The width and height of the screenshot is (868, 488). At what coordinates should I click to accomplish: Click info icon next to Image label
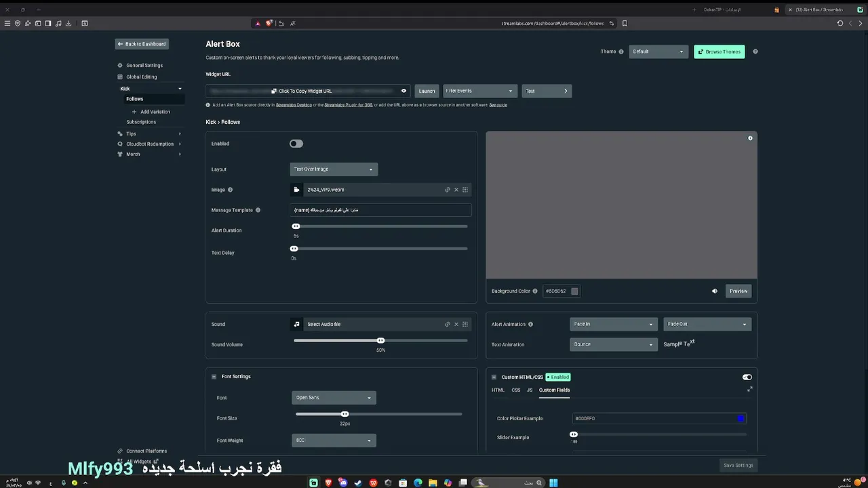point(230,190)
